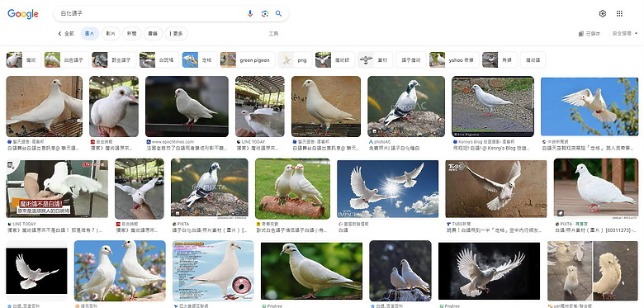Select the png filter chip
Screen dimensions: 644x308
(x=295, y=60)
